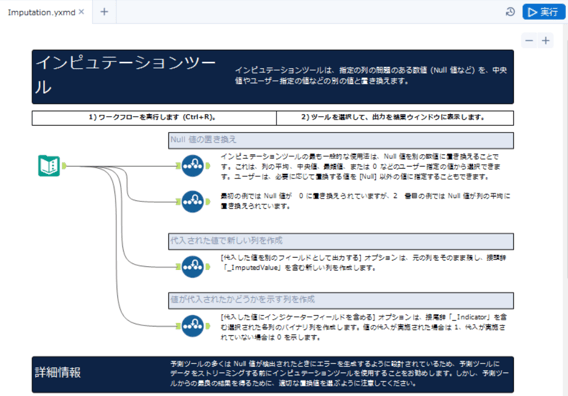Click the output anchor of the first Imputation tool
The image size is (568, 396).
click(x=208, y=166)
